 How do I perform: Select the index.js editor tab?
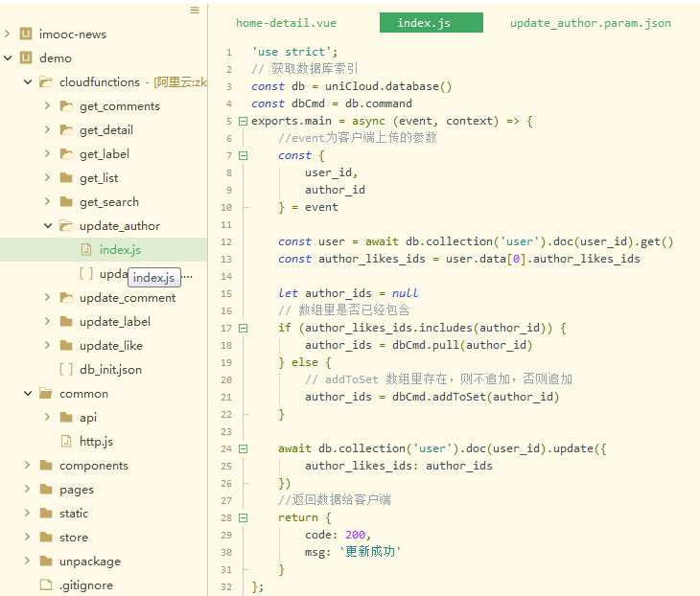click(432, 23)
